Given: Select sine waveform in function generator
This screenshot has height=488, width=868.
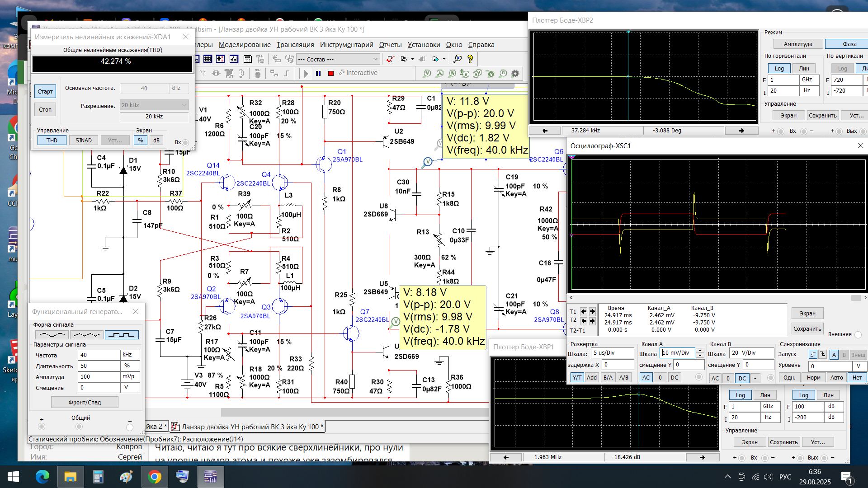Looking at the screenshot, I should (x=52, y=335).
